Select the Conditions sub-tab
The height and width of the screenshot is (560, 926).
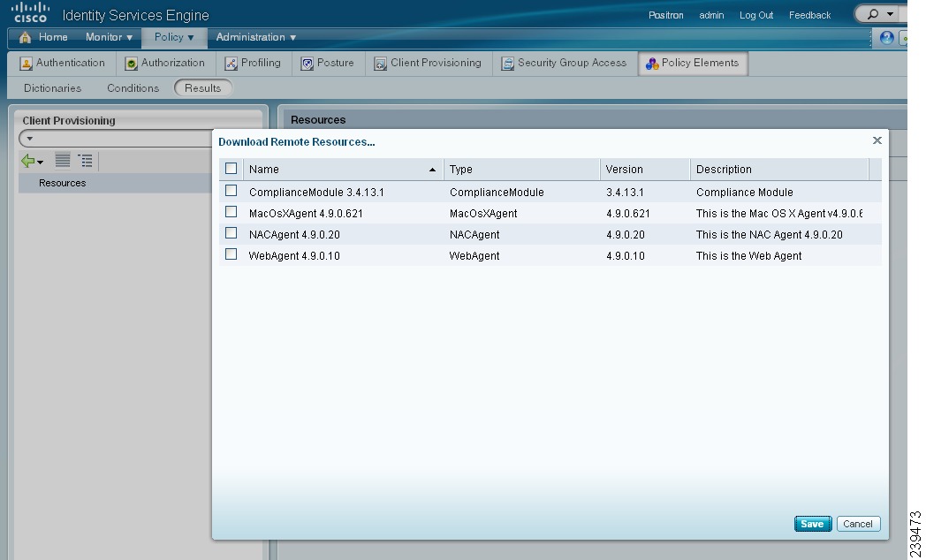(133, 88)
